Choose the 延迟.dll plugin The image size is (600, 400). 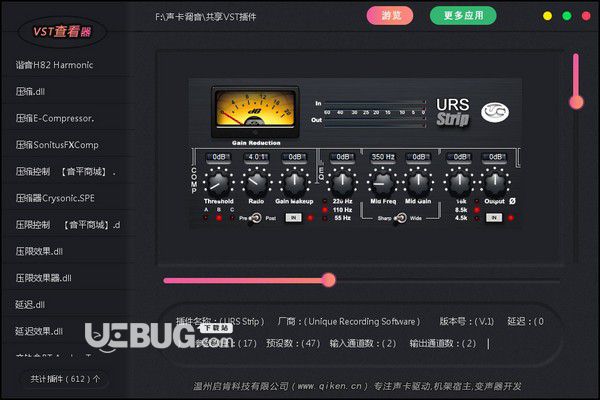click(x=30, y=305)
